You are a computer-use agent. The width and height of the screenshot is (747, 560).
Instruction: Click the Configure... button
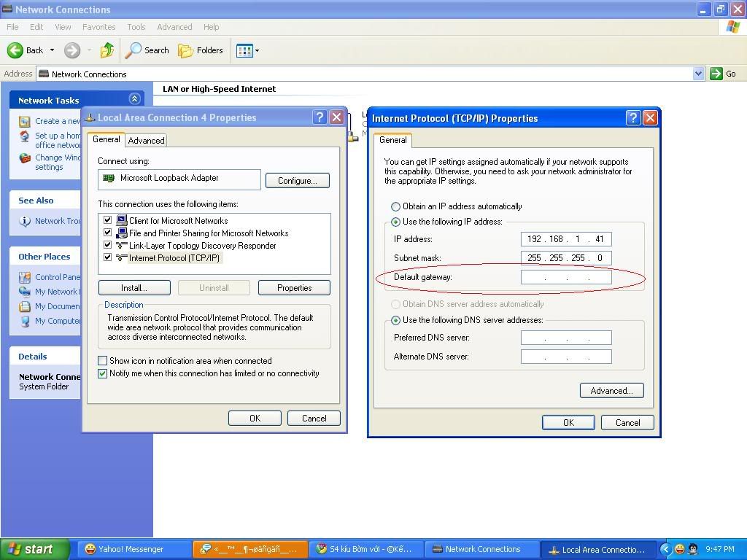[298, 181]
